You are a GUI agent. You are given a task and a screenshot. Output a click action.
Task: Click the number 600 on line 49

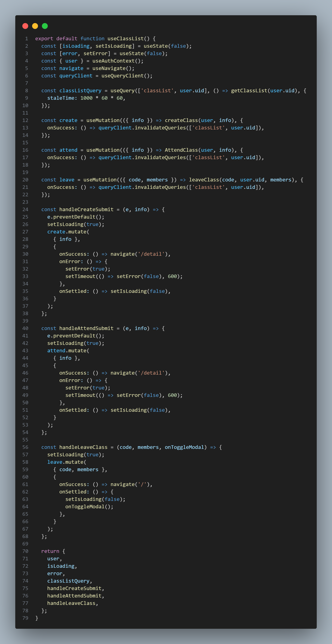[172, 395]
